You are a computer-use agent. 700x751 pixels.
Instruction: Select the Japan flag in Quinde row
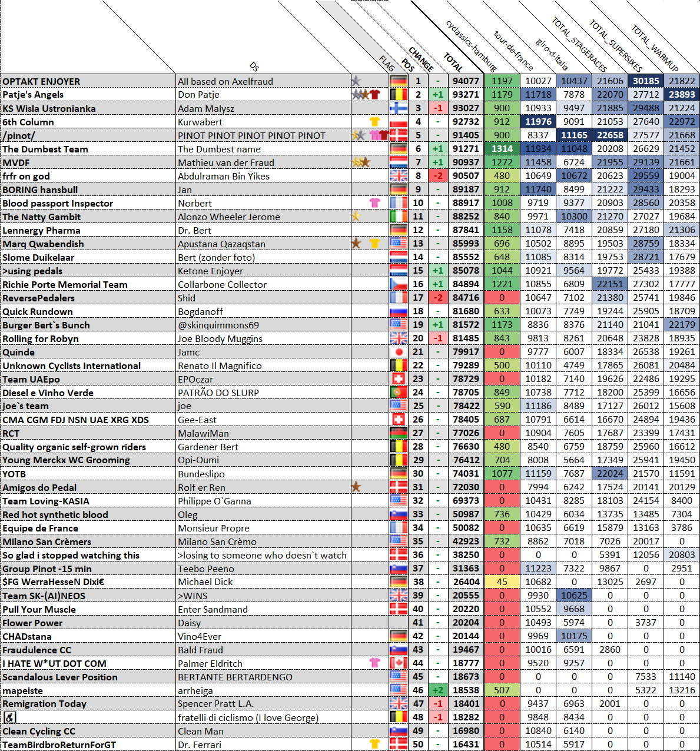tap(399, 352)
